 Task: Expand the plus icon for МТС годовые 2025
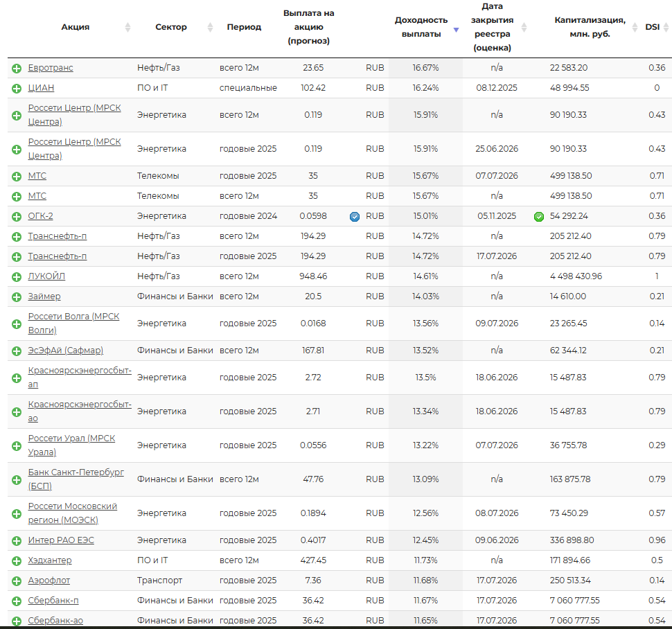click(17, 177)
